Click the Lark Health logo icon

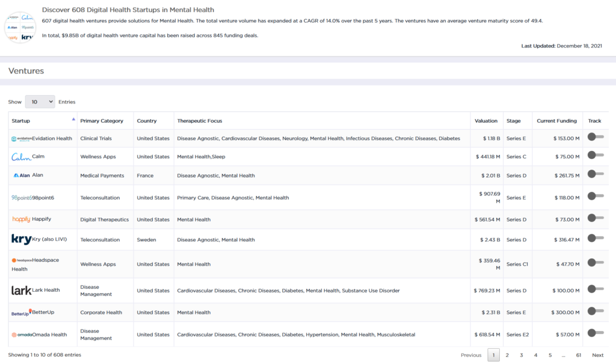[x=21, y=291]
